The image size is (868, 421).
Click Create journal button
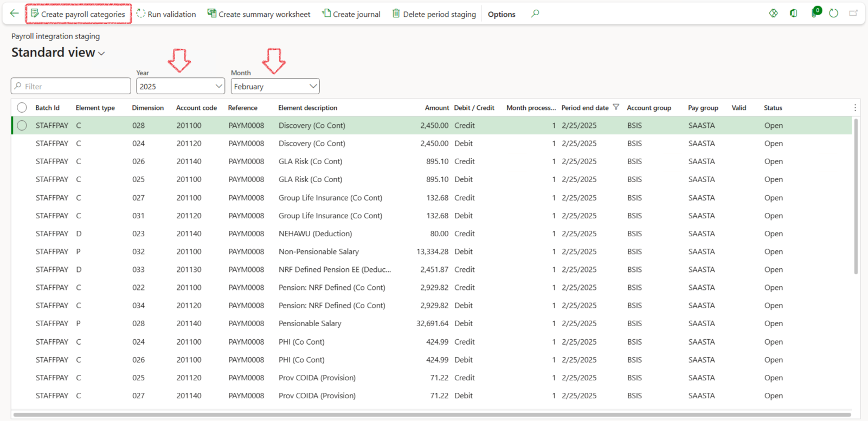(x=351, y=14)
